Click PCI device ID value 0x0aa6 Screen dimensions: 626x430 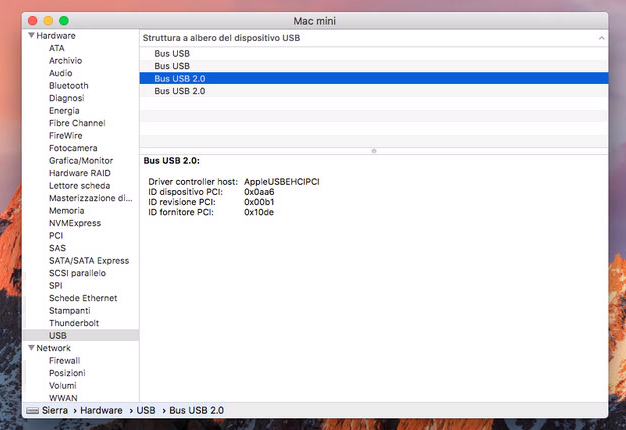click(x=259, y=192)
